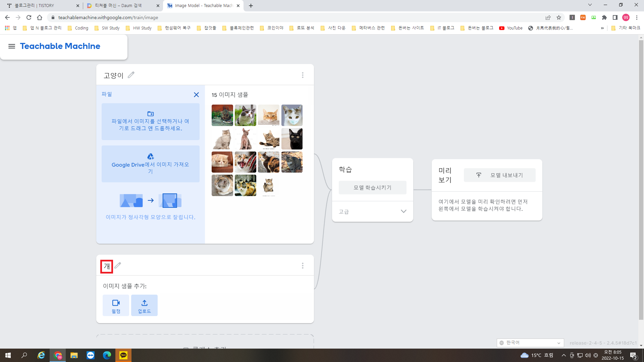Screen dimensions: 644x362
Task: Edit the 개 class name pencil icon
Action: [x=118, y=265]
